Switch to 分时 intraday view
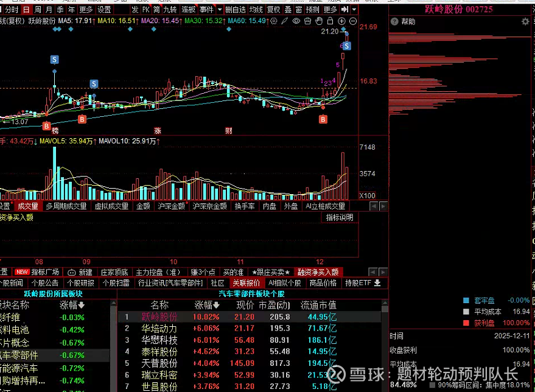Viewport: 535px width, 392px height. point(11,10)
